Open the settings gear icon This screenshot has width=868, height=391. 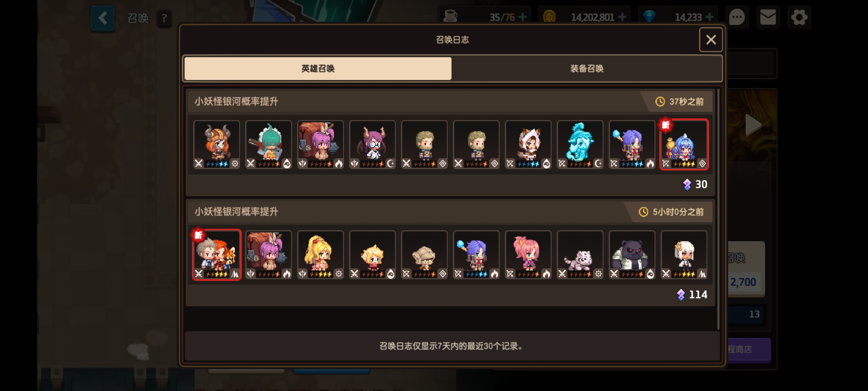point(799,17)
